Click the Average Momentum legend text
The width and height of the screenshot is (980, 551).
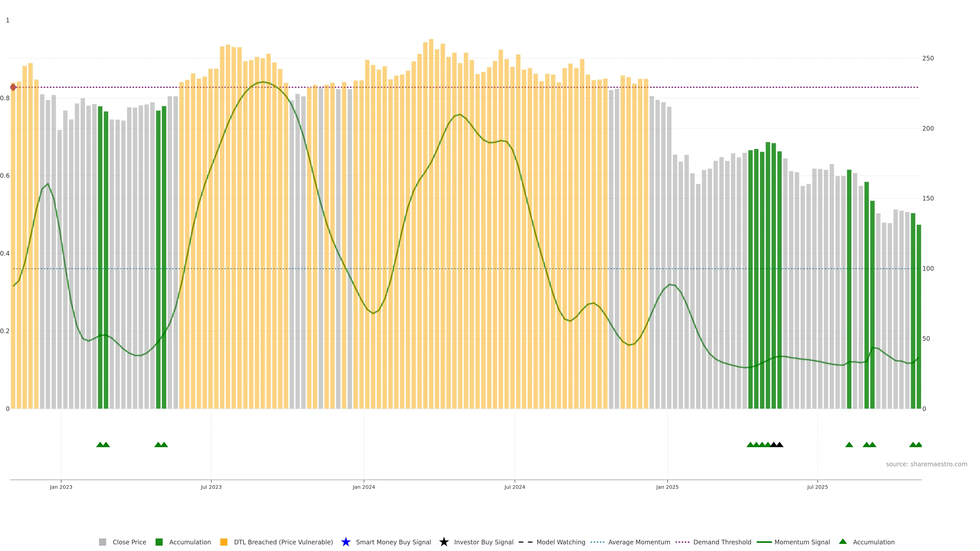639,542
